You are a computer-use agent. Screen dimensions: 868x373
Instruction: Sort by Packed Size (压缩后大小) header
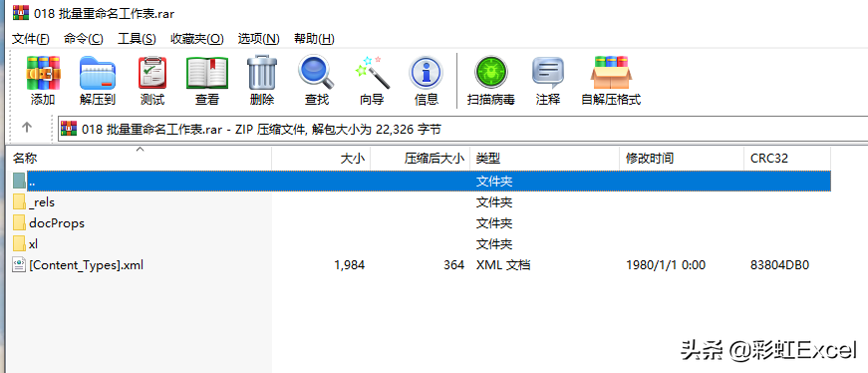[421, 159]
